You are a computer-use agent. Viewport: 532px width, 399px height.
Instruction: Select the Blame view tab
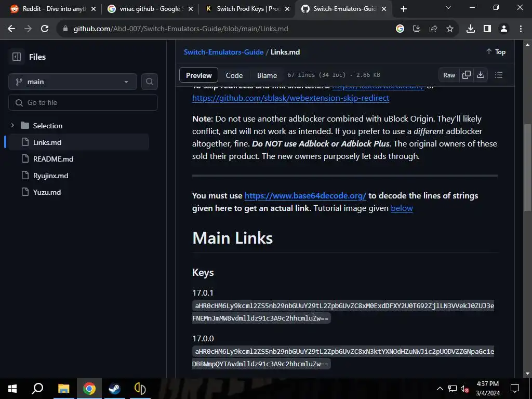267,75
